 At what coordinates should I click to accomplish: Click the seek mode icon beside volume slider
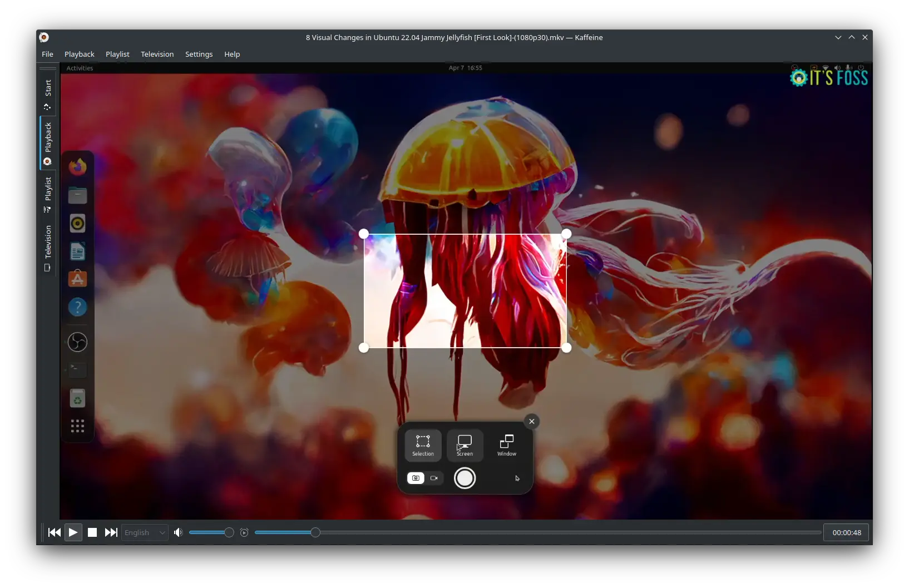coord(244,532)
